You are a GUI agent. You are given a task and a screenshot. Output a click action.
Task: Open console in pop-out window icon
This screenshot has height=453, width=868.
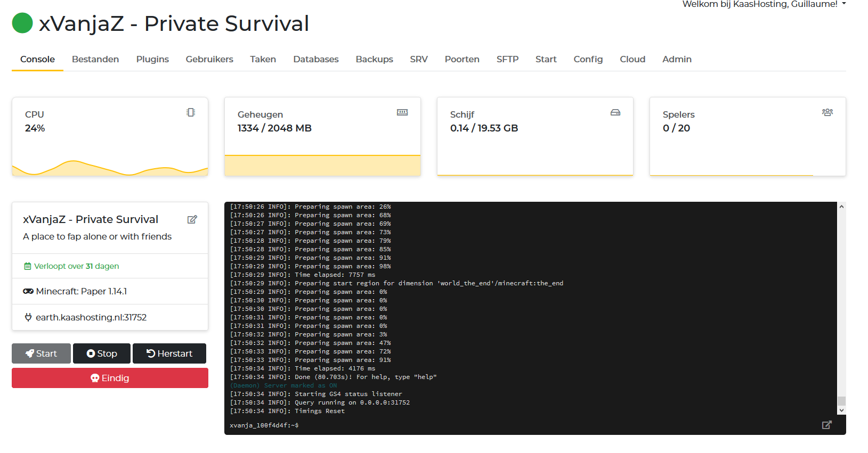[x=826, y=425]
